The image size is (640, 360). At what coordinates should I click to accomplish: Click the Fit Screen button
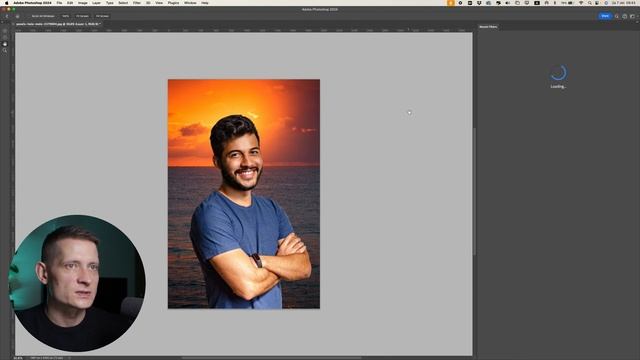point(82,16)
